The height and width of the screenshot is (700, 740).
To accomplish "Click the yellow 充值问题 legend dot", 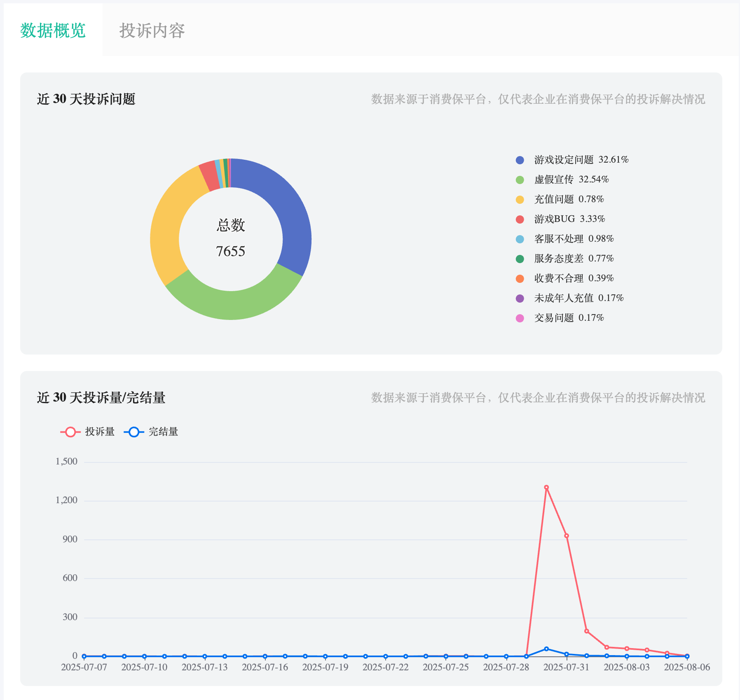I will click(x=520, y=200).
